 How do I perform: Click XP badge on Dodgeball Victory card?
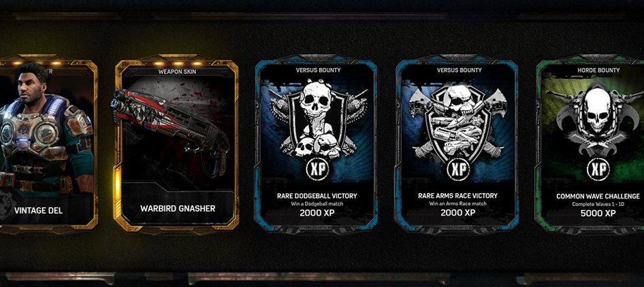pos(317,169)
